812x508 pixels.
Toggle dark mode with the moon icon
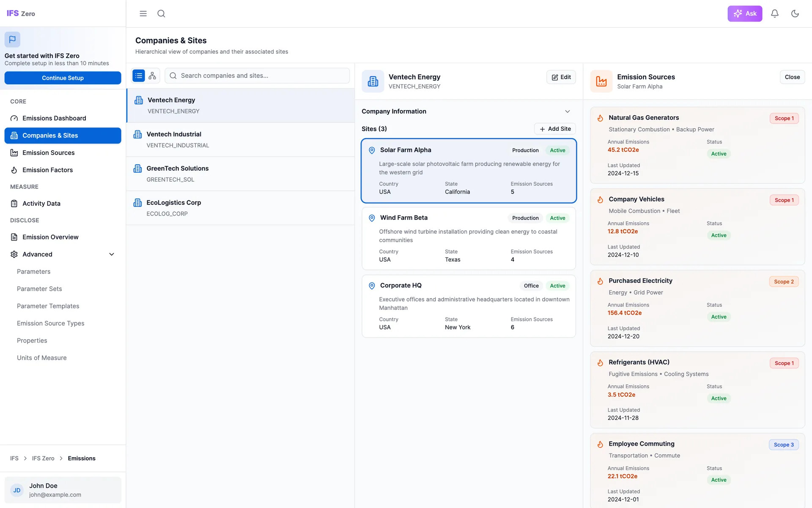(796, 14)
